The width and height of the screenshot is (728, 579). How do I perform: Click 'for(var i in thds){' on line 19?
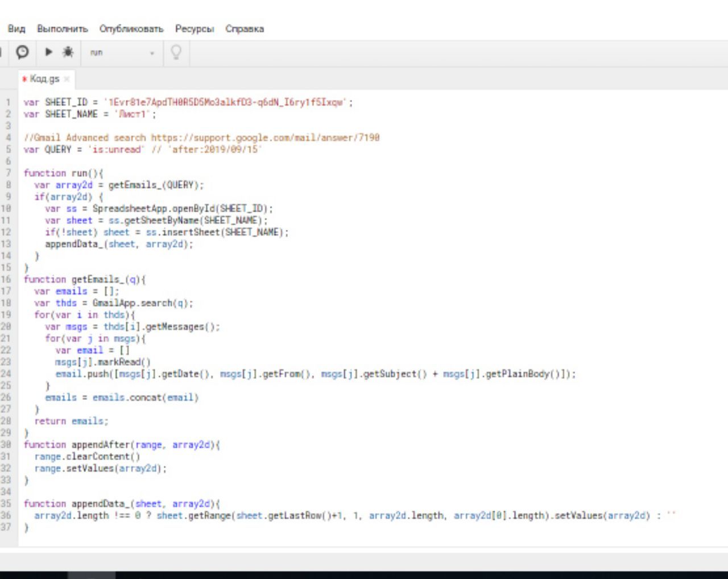(x=84, y=315)
